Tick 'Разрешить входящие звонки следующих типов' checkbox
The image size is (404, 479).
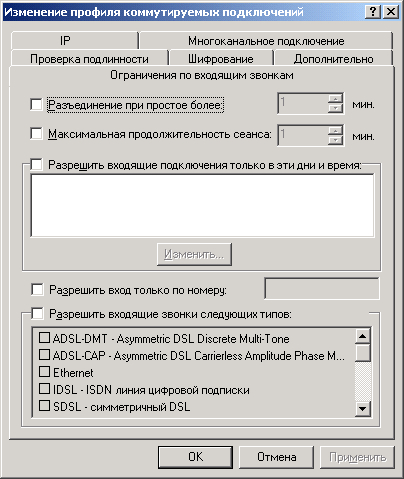[37, 313]
